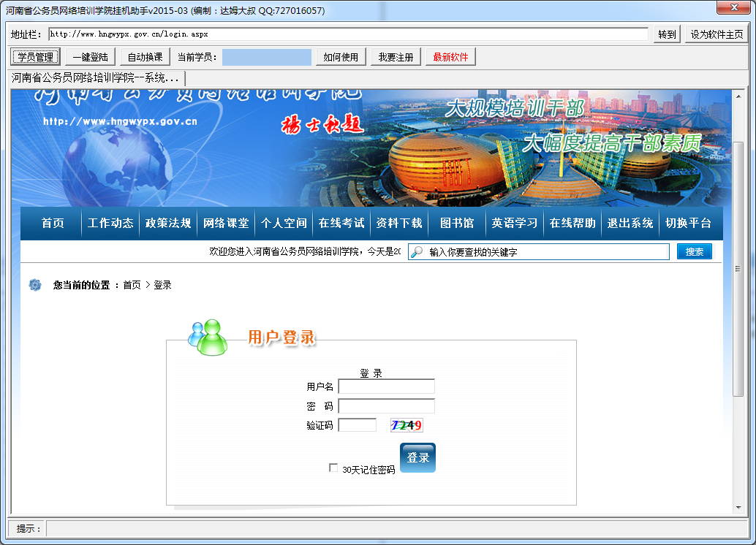
Task: Open the 网络课堂 navigation item
Action: tap(226, 223)
